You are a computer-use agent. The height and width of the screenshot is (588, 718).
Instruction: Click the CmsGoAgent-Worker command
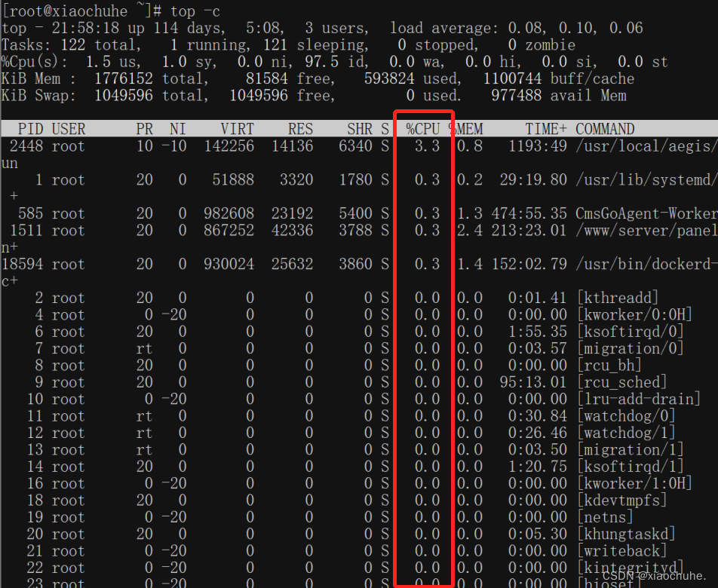[x=646, y=213]
